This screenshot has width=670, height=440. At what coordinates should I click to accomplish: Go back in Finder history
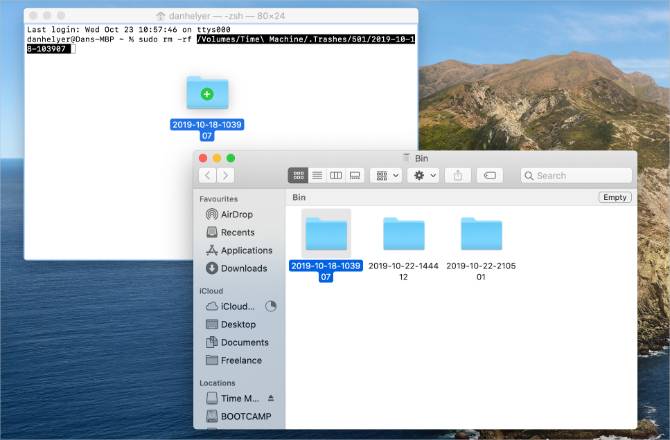pos(208,175)
